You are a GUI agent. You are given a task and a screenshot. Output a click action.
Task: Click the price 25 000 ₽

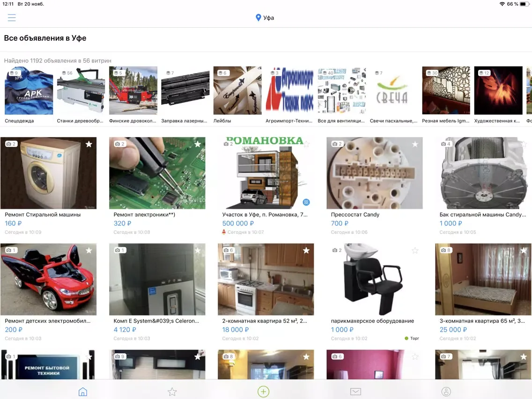click(x=453, y=329)
